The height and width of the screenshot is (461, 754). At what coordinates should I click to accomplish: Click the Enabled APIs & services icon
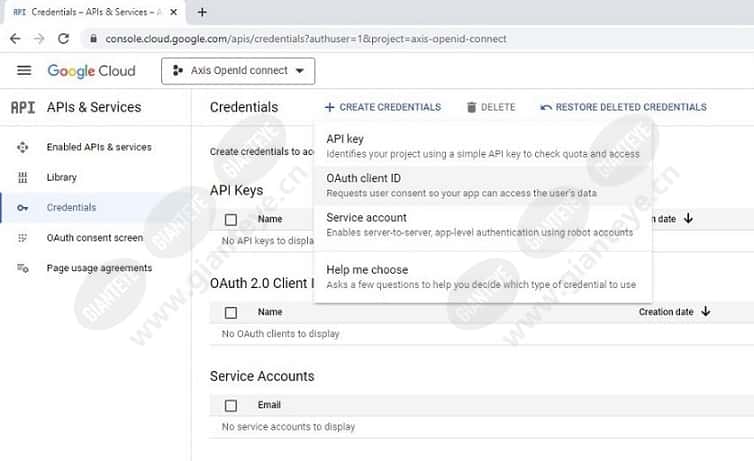pyautogui.click(x=22, y=147)
